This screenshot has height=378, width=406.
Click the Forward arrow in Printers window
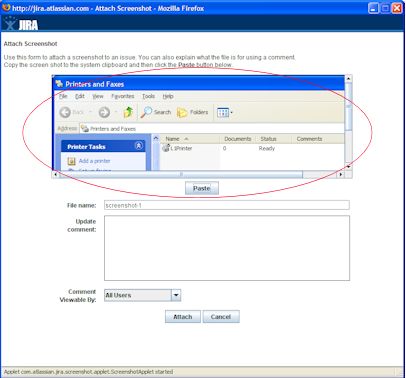tap(104, 112)
